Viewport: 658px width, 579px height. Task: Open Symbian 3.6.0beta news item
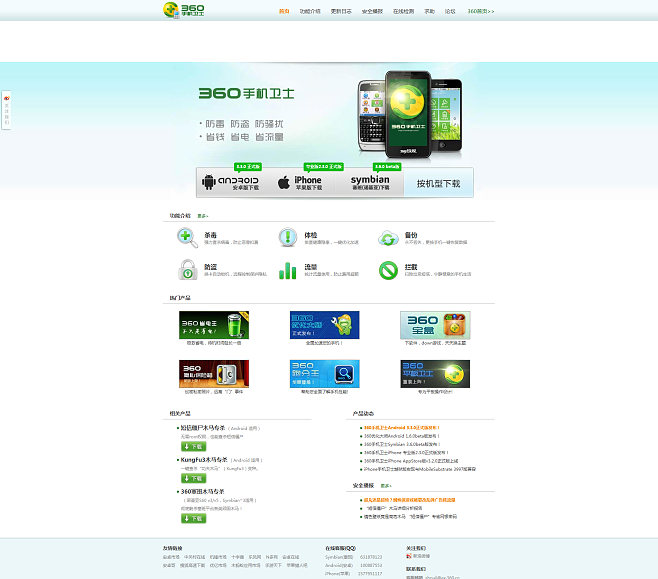click(x=402, y=444)
